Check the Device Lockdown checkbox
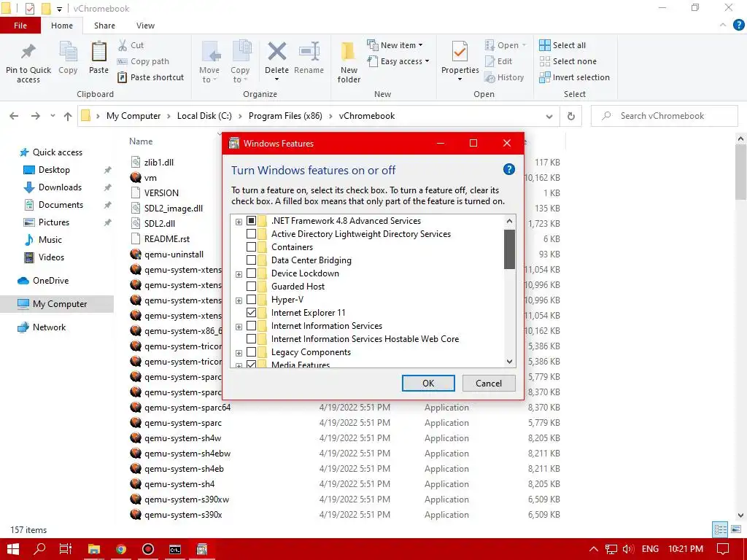The width and height of the screenshot is (747, 560). (x=251, y=273)
